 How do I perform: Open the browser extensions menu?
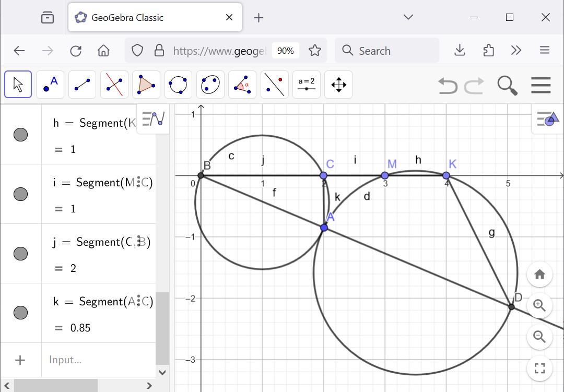tap(488, 50)
